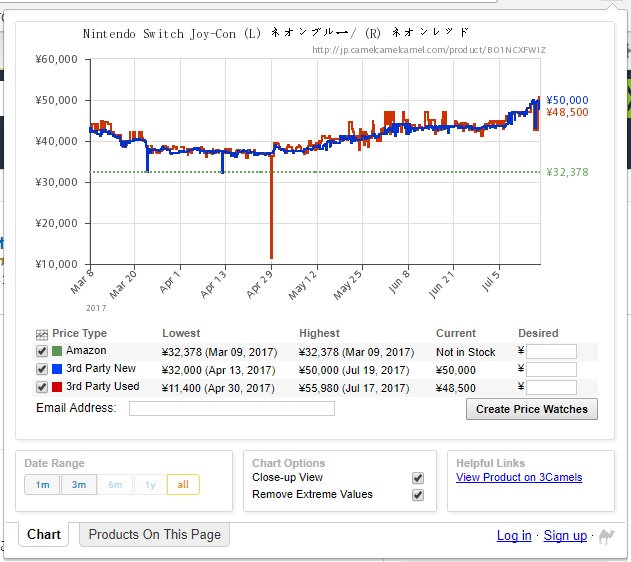The height and width of the screenshot is (562, 631).
Task: Click the Log in link
Action: click(514, 536)
